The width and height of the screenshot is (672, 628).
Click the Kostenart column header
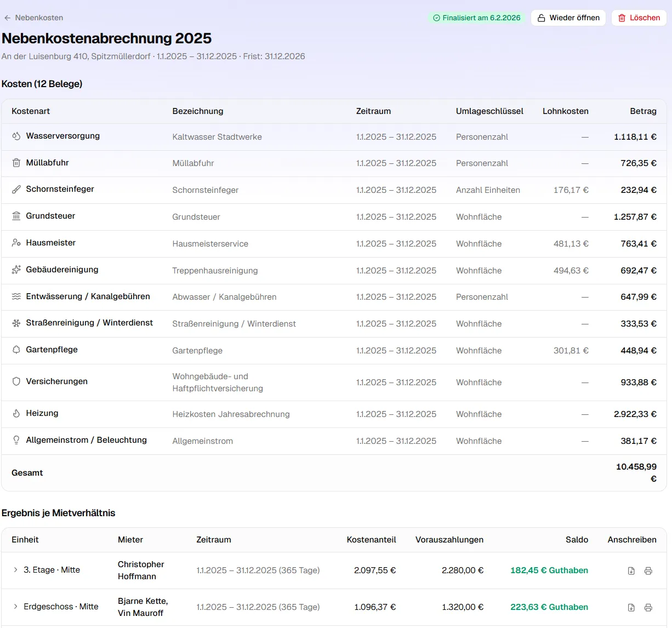pos(31,111)
